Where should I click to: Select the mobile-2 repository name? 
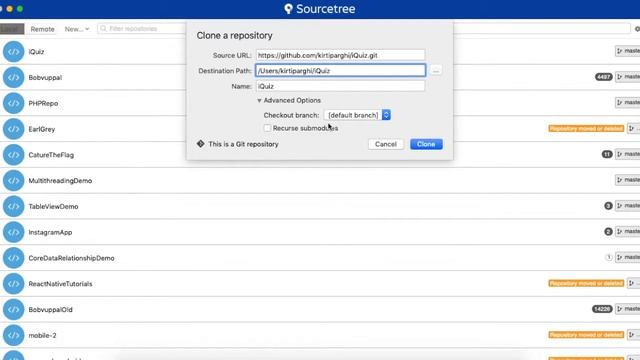(42, 335)
